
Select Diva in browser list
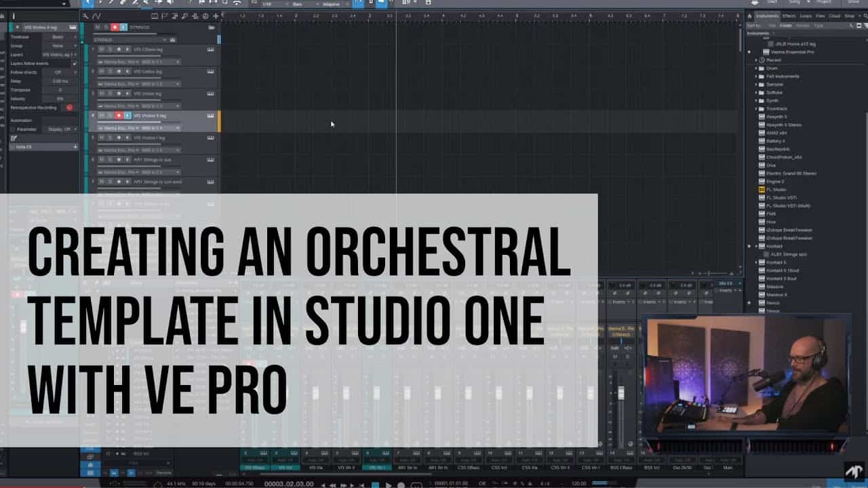771,165
